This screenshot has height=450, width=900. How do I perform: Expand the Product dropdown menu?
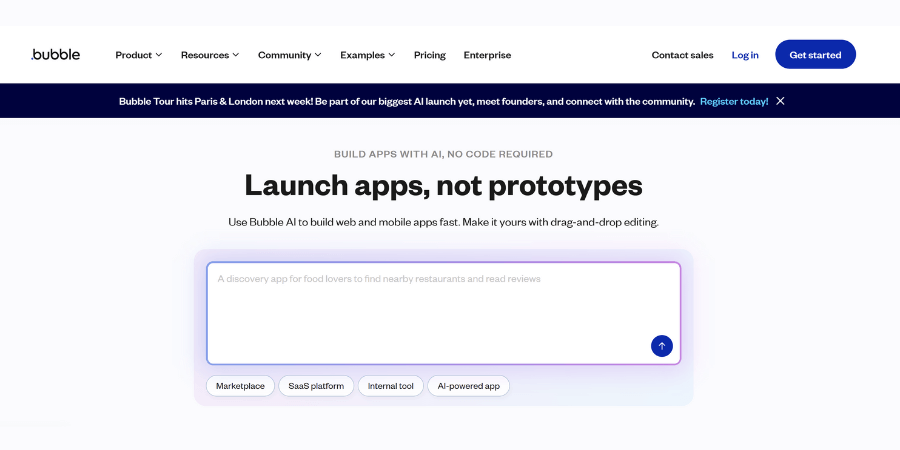click(x=138, y=55)
